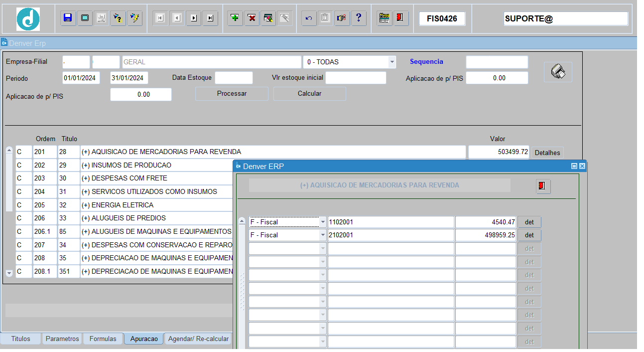
Task: Open F - Fiscal dropdown for 1102001
Action: pos(323,222)
